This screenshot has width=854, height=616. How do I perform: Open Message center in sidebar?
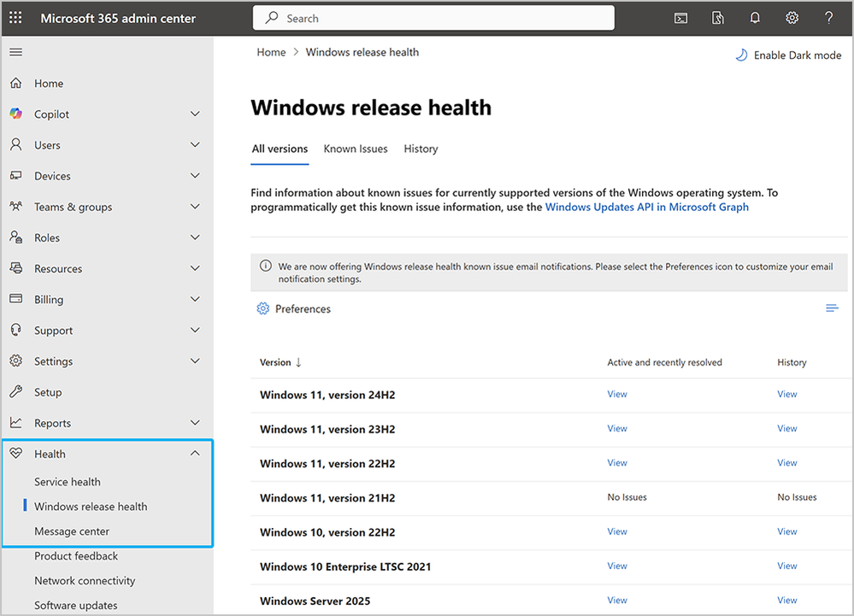coord(72,531)
